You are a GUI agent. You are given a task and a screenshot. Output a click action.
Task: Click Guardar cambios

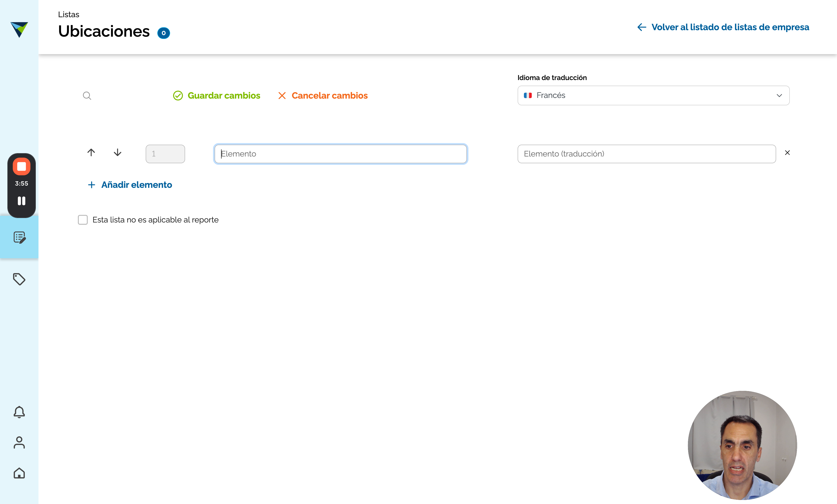coord(217,96)
